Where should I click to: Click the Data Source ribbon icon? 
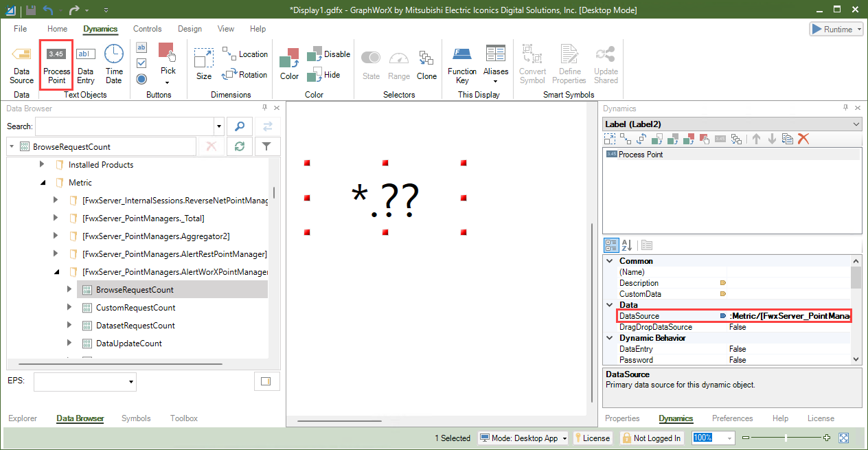(x=21, y=65)
